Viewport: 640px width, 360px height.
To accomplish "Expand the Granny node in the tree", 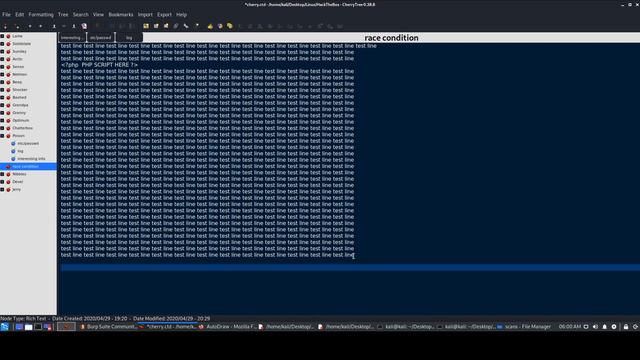I will [x=2, y=113].
